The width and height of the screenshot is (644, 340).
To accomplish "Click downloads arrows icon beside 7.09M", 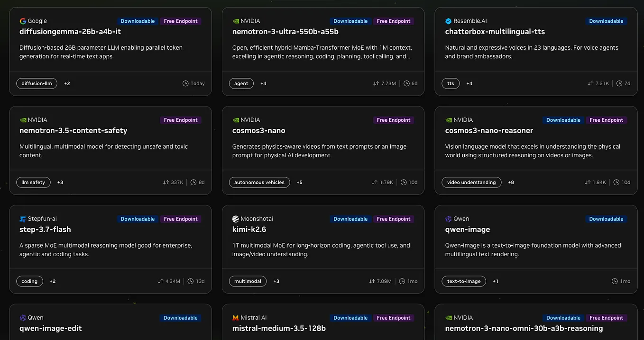I will click(x=372, y=281).
